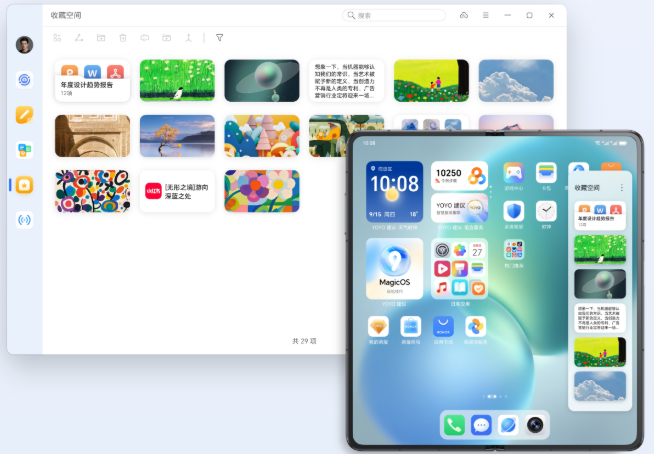
Task: Click the 共 29 项 item count text
Action: (x=304, y=341)
